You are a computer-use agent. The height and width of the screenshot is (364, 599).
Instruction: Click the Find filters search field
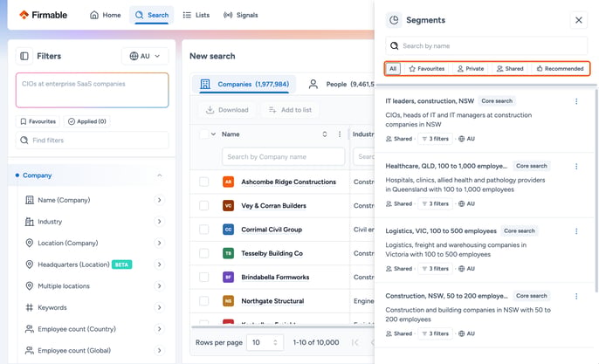click(92, 141)
